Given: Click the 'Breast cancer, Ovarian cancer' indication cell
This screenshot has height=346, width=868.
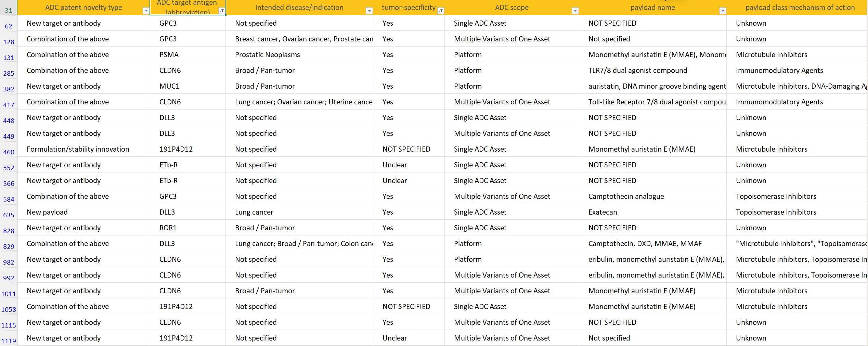Looking at the screenshot, I should click(299, 39).
